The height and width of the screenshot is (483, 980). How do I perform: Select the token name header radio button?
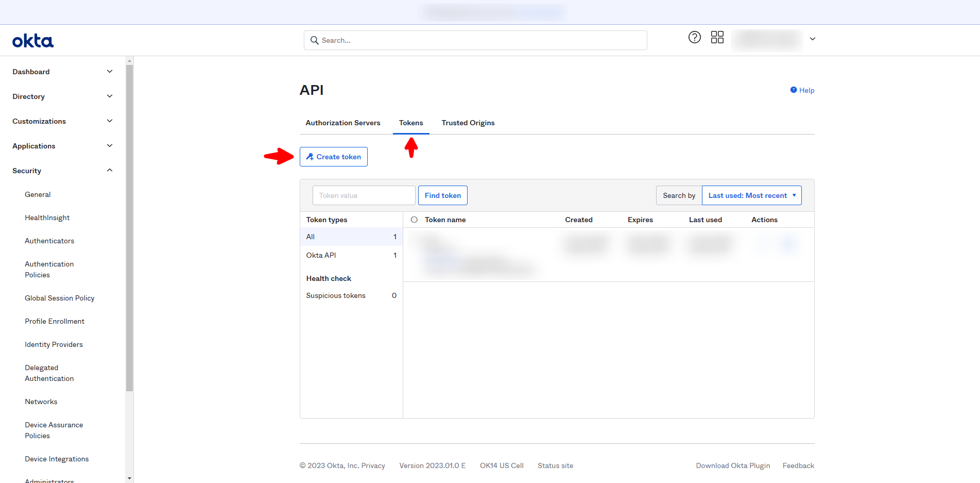click(414, 220)
